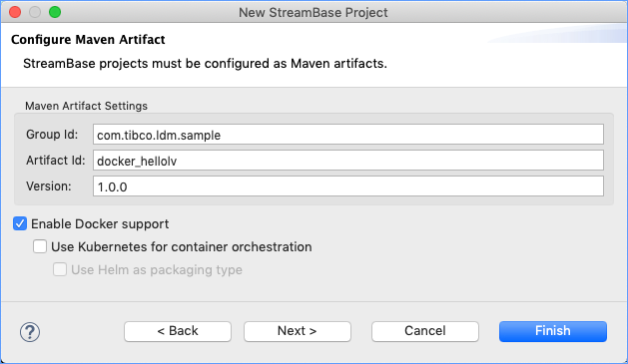Image resolution: width=628 pixels, height=364 pixels.
Task: Enable Use Kubernetes for container orchestration
Action: (40, 246)
